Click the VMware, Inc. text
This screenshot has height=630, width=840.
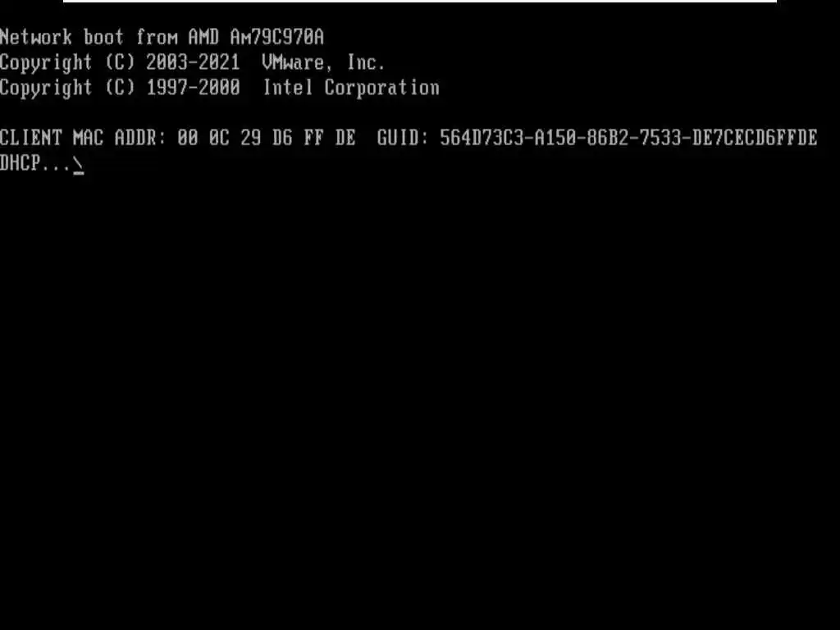click(x=323, y=62)
